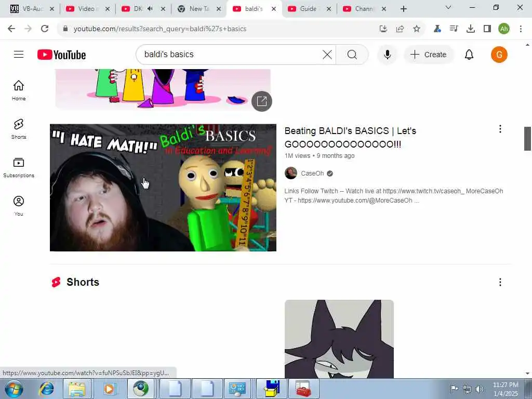Open Windows Media Player on taskbar
Viewport: 532px width, 399px height.
pyautogui.click(x=109, y=389)
